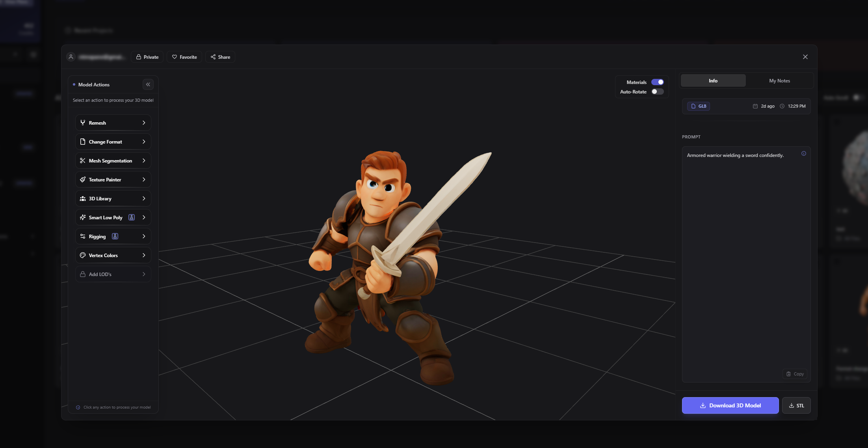Expand the Change Format options
This screenshot has width=868, height=448.
tap(113, 142)
